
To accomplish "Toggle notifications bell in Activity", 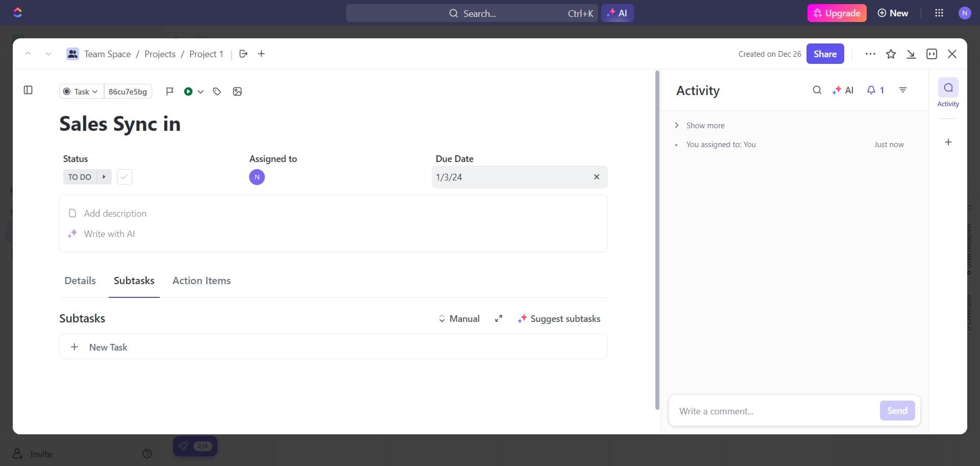I will point(875,90).
